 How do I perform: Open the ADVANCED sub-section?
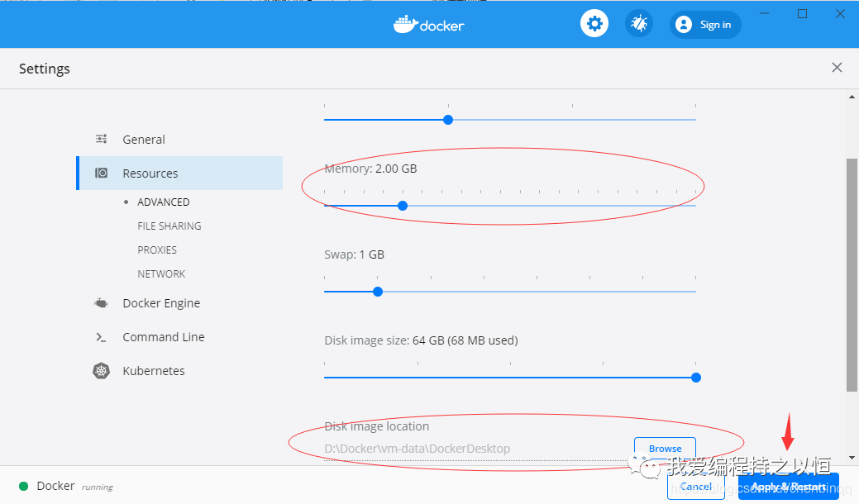click(163, 202)
